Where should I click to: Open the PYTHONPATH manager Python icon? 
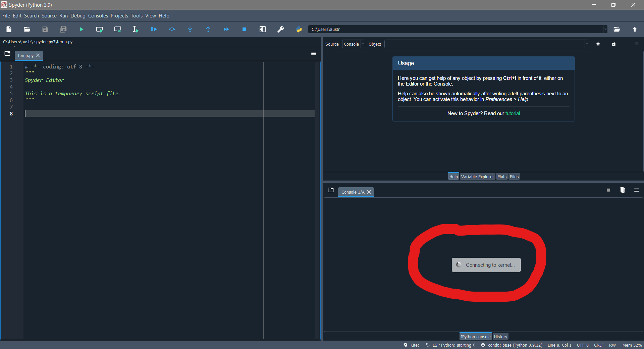pyautogui.click(x=299, y=30)
